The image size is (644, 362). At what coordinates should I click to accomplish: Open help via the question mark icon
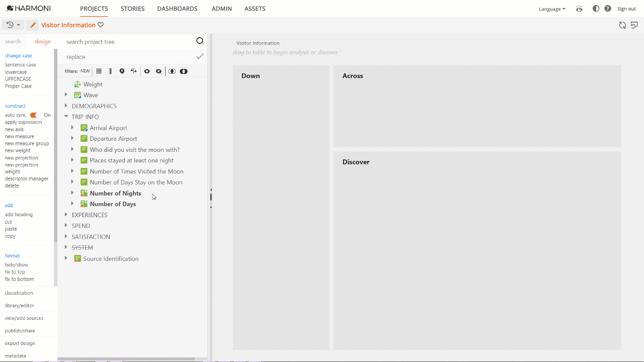point(608,9)
